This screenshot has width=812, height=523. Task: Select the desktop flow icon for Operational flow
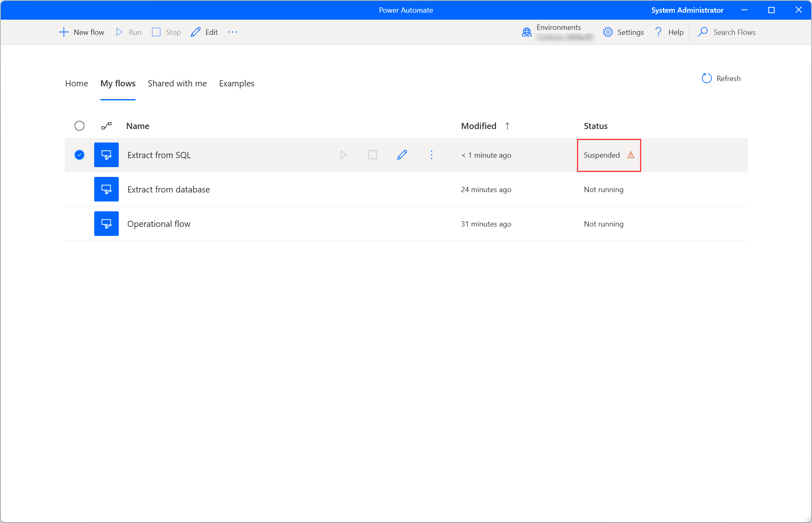coord(106,224)
